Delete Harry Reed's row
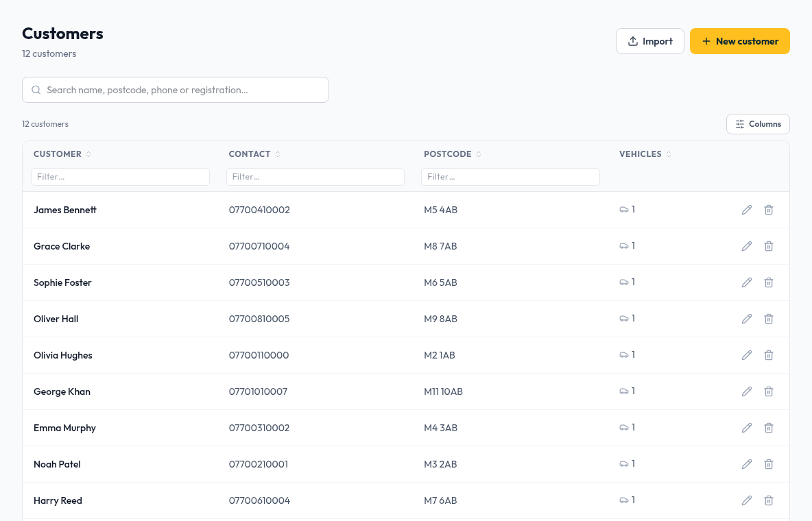Image resolution: width=812 pixels, height=521 pixels. (x=769, y=500)
